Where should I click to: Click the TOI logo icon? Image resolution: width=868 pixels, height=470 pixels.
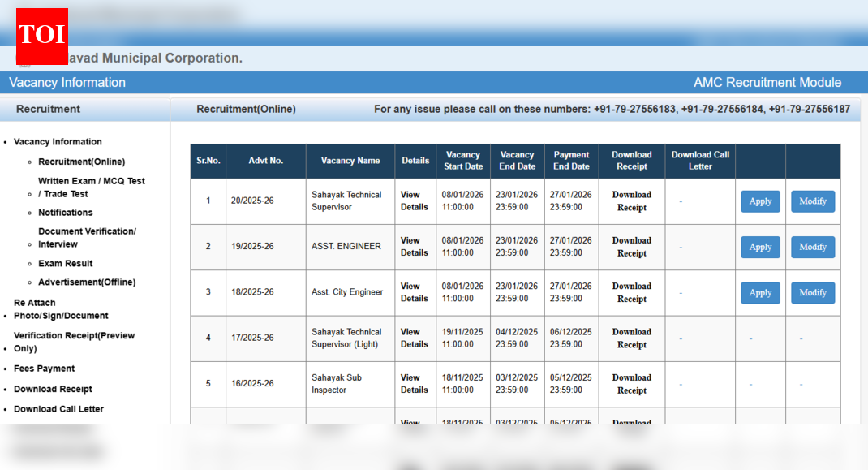click(42, 36)
